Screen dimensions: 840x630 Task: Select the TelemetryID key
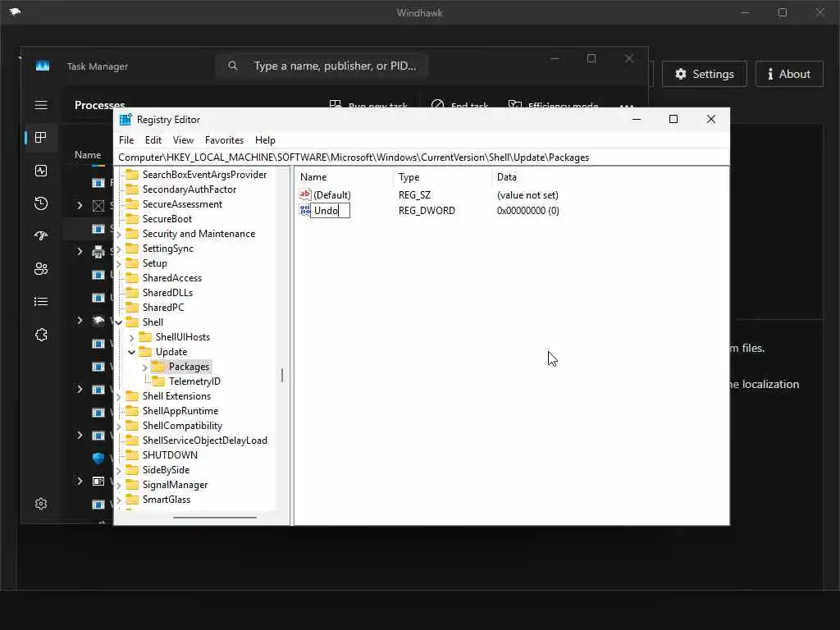194,381
